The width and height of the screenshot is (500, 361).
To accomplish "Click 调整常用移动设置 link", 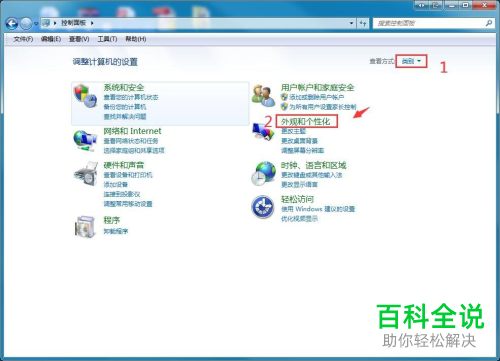I will [x=128, y=204].
